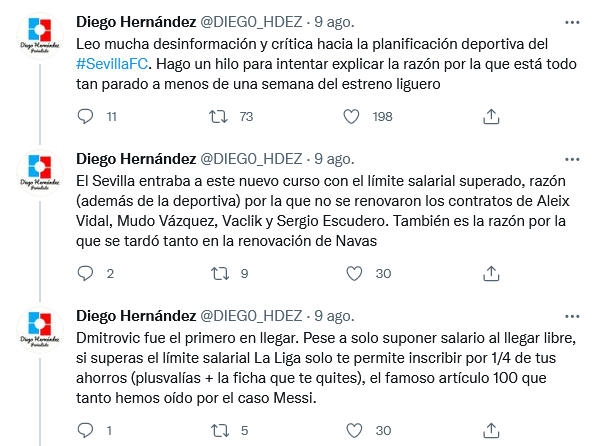Reply to the Dmitrovic tweet
This screenshot has width=598, height=446.
pyautogui.click(x=85, y=430)
